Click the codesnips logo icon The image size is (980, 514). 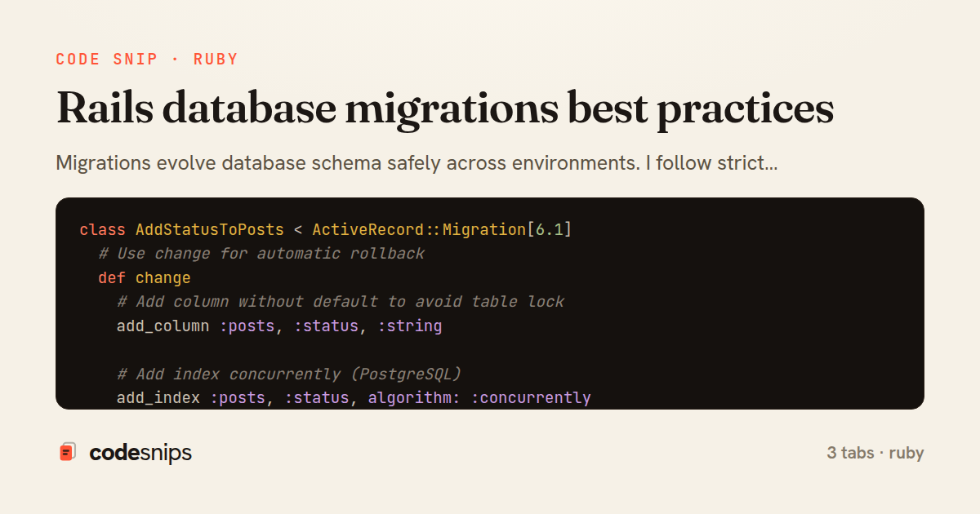click(x=68, y=452)
